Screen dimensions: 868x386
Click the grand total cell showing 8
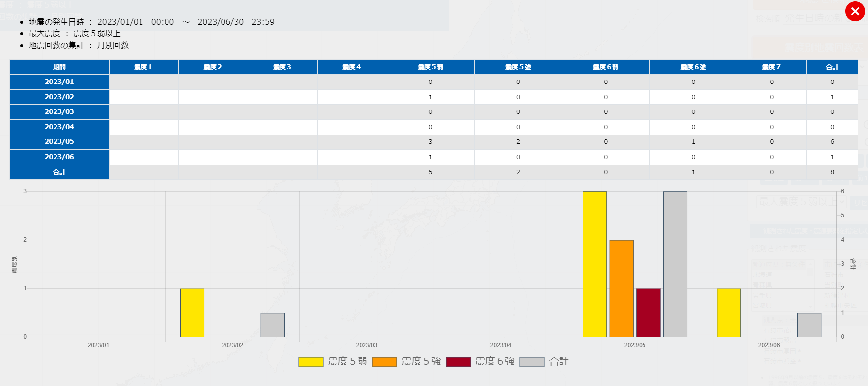832,172
